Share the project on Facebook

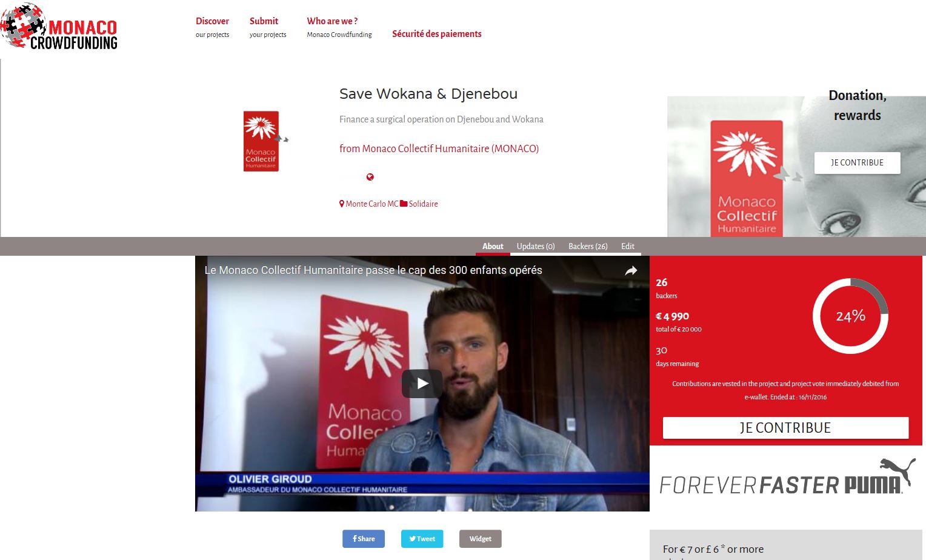click(364, 539)
